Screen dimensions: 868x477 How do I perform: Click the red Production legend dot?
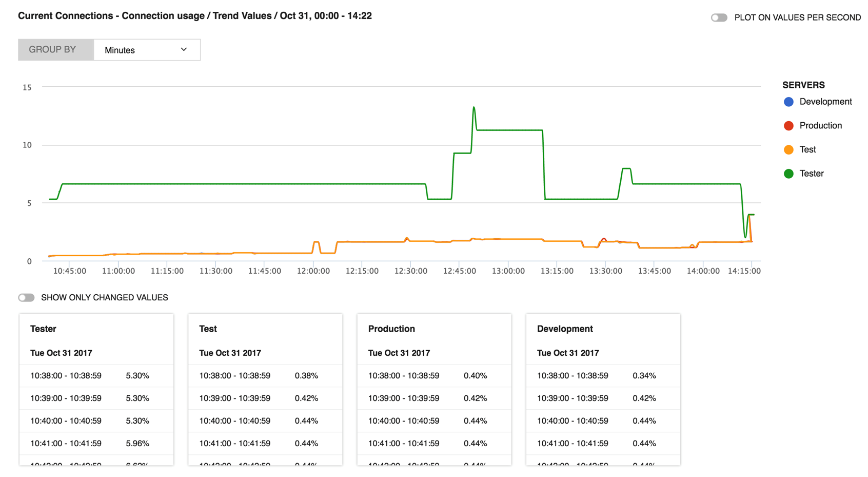(788, 126)
